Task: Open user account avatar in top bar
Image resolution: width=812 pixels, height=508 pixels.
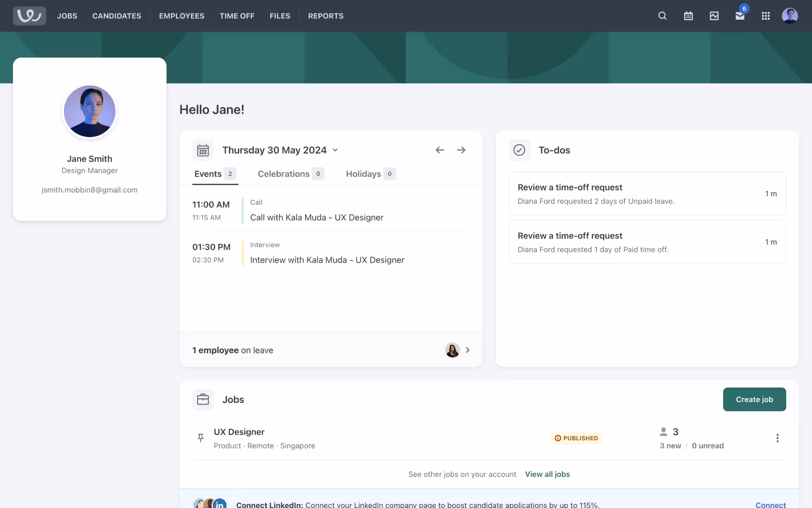Action: click(x=790, y=16)
